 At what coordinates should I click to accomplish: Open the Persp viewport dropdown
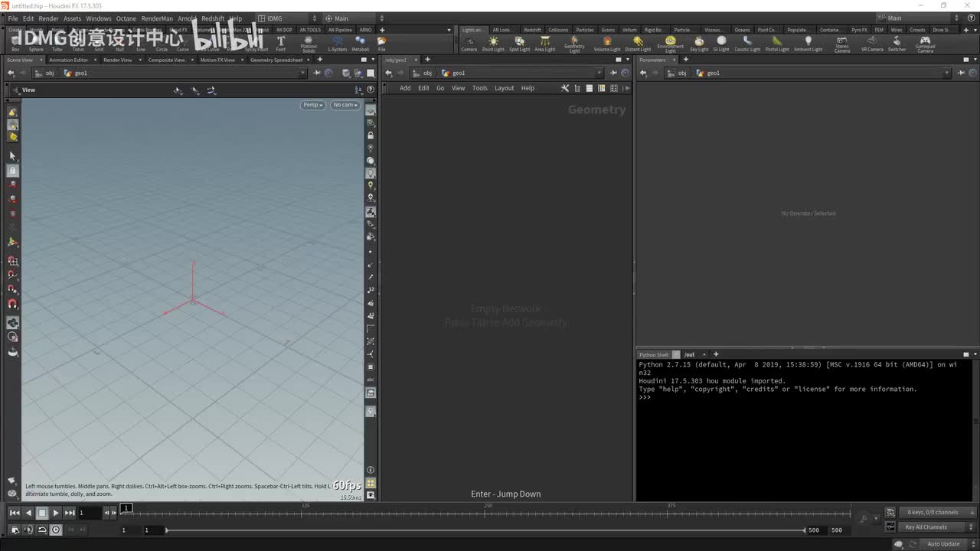[x=312, y=105]
